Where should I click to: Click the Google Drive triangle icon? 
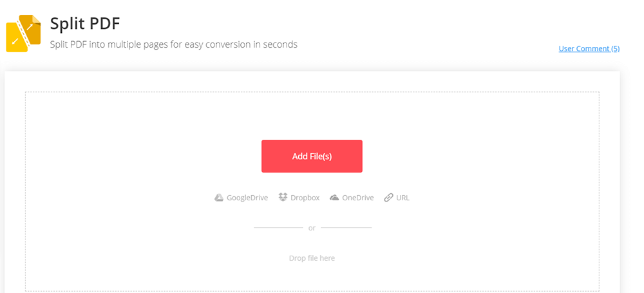219,198
